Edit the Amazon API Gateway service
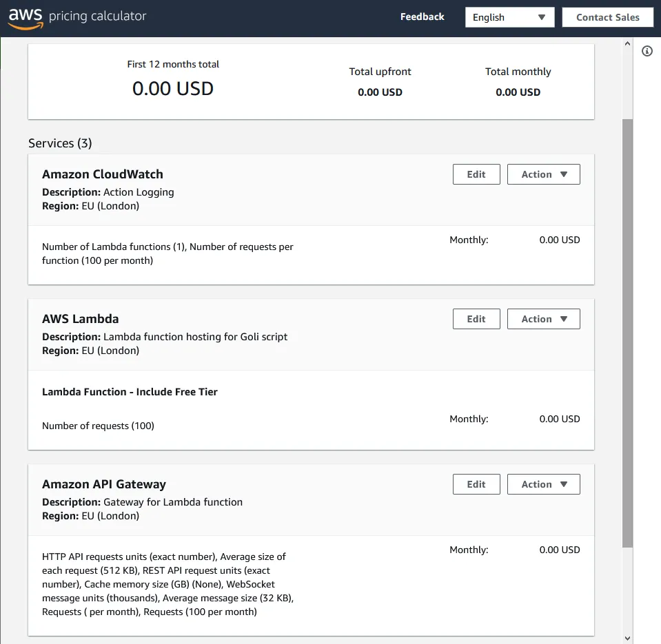The width and height of the screenshot is (661, 644). pos(476,484)
